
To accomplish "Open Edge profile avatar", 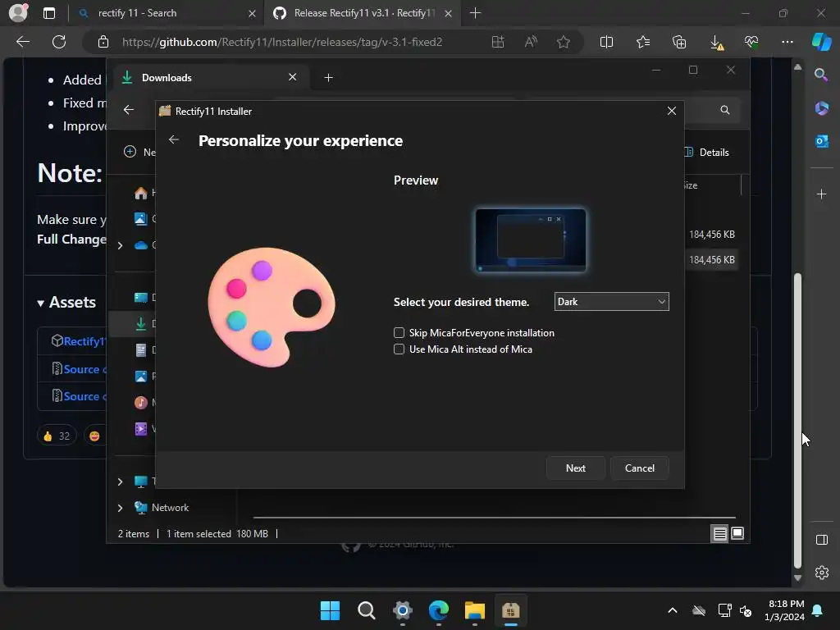I will tap(19, 12).
